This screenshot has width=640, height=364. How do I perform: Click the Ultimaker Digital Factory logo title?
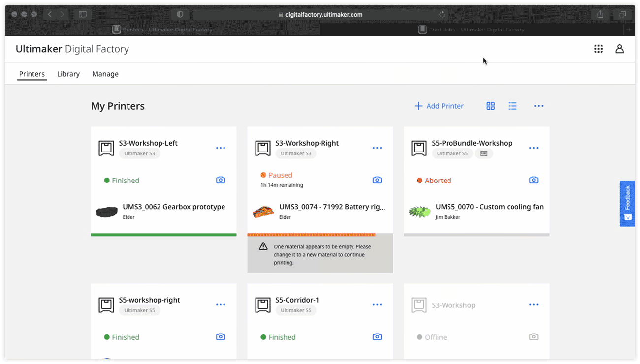coord(72,49)
